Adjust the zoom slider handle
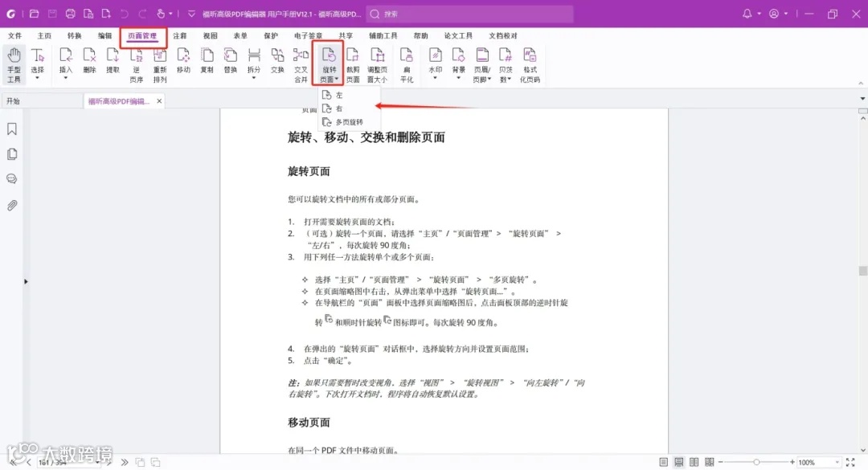Viewport: 868px width, 470px height. coord(756,462)
